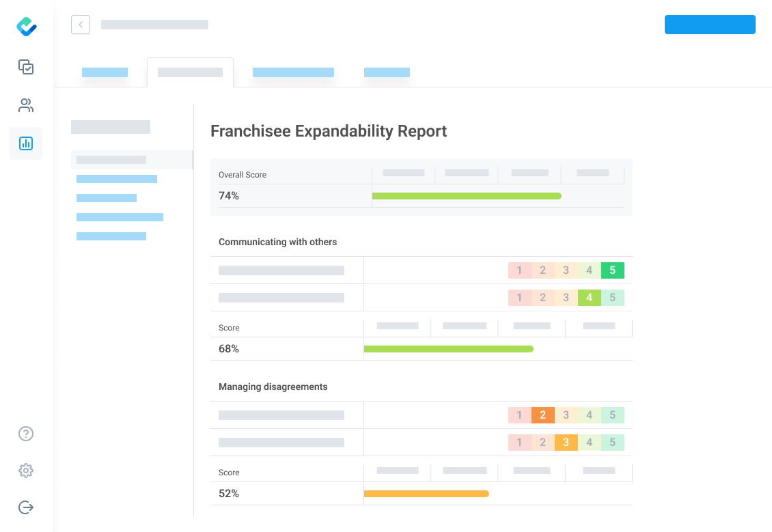Open the people section in the sidebar

[x=26, y=105]
